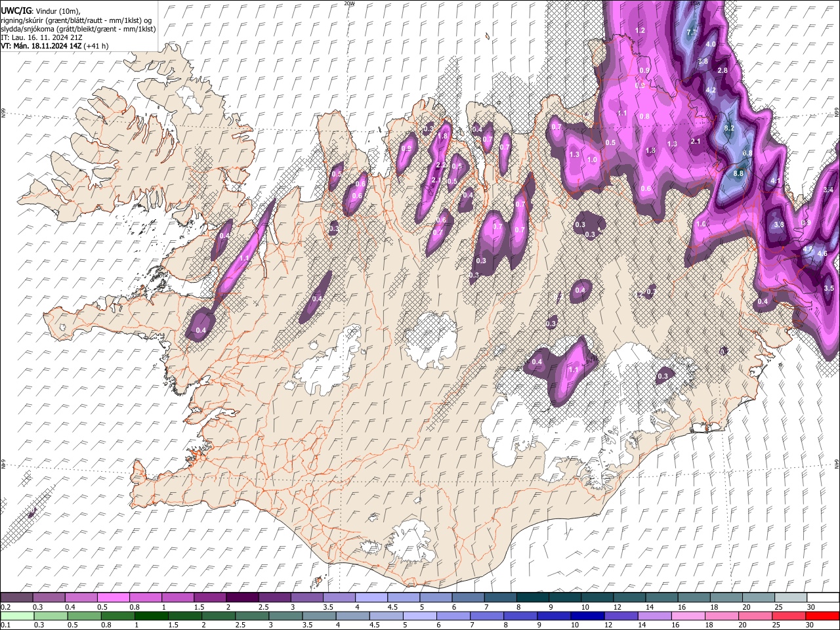Select top-row legend swatch between 8 and 9
Viewport: 840px width, 630px height.
533,598
